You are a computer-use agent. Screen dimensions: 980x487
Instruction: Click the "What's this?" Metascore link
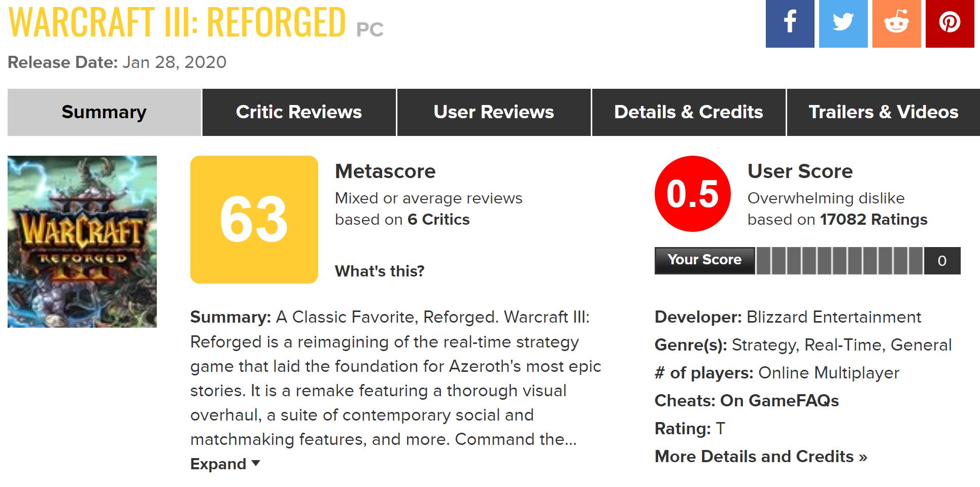pyautogui.click(x=380, y=271)
